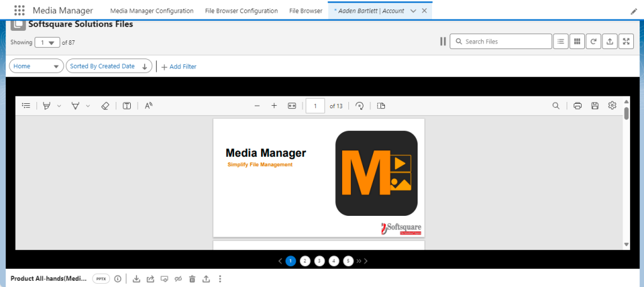Go to file page 1
The image size is (644, 287).
tap(291, 261)
